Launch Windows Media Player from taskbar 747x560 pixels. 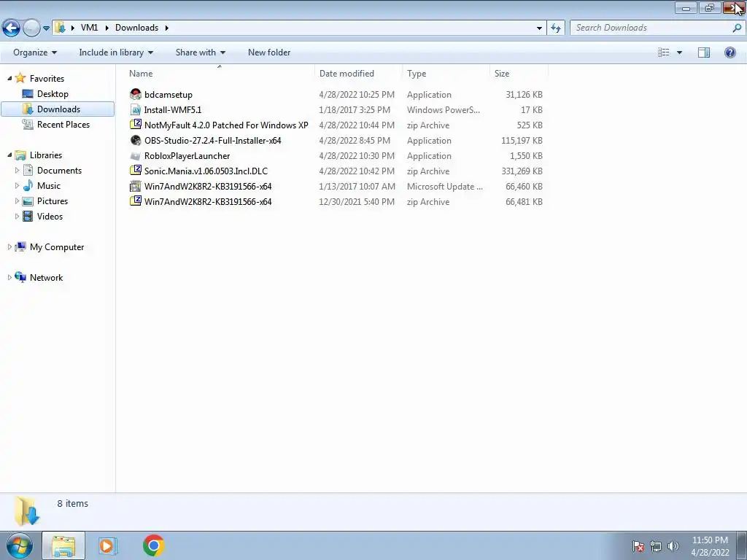tap(108, 545)
